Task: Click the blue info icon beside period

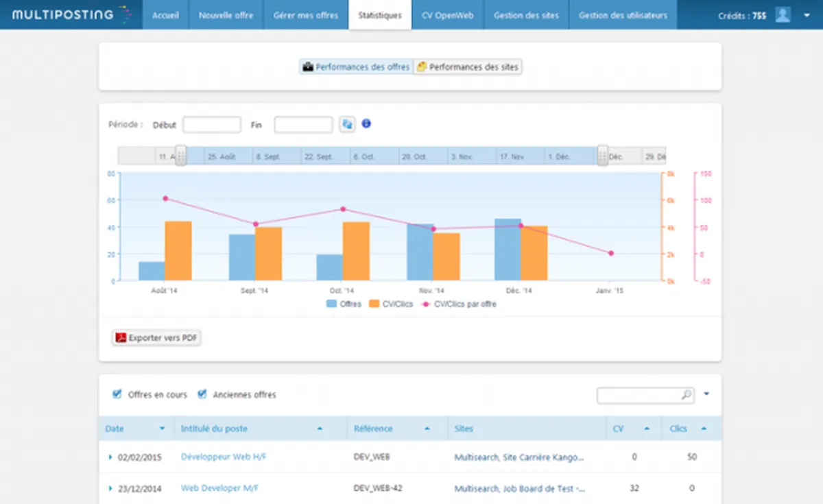Action: pyautogui.click(x=366, y=123)
